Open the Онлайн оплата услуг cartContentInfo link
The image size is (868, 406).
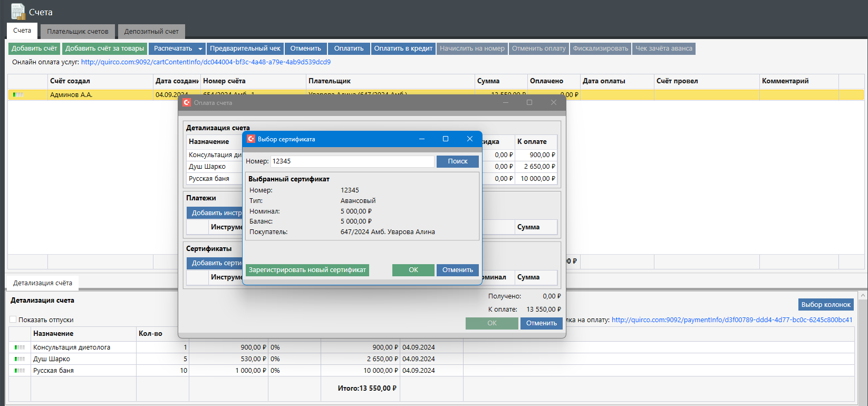click(x=206, y=62)
